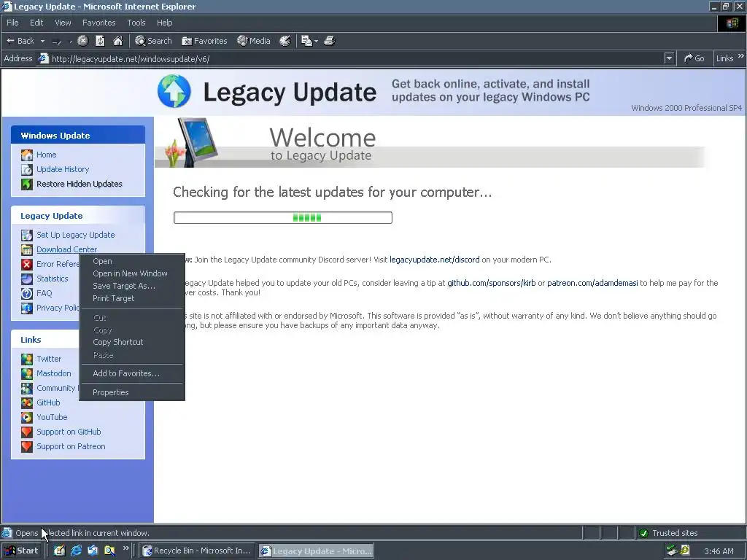
Task: Click the Support on GitHub heart icon
Action: click(x=27, y=432)
